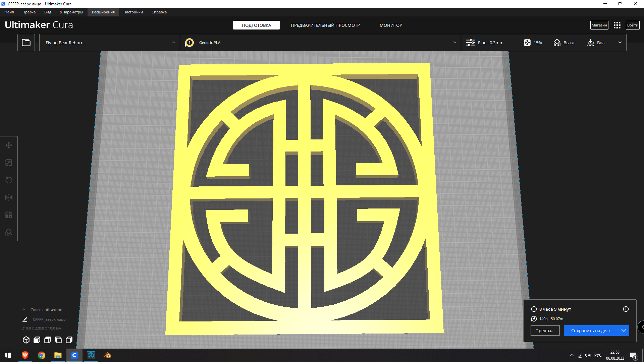Select the Scale tool in left toolbar
644x362 pixels.
pos(9,163)
